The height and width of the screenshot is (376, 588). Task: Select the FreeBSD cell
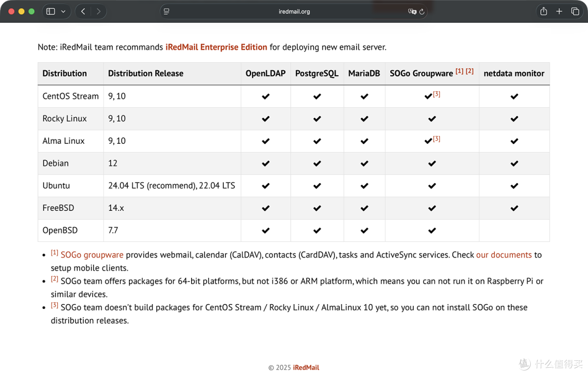pos(70,208)
